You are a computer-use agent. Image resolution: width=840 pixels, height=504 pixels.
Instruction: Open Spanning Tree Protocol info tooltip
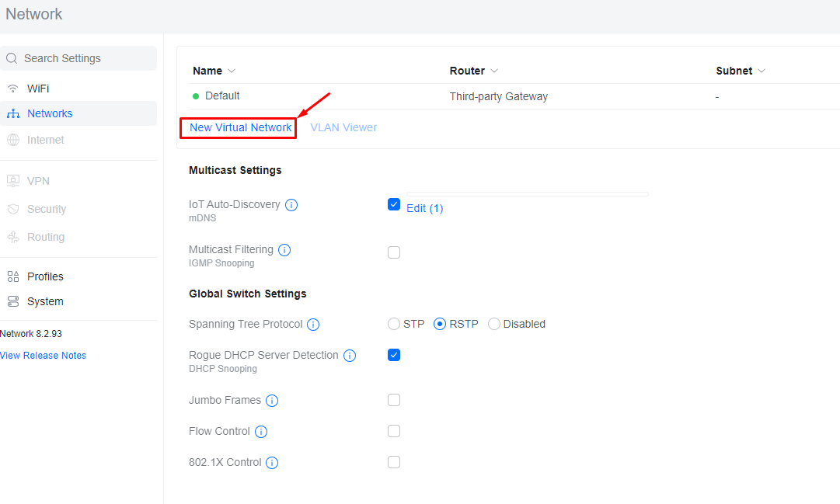pos(313,324)
